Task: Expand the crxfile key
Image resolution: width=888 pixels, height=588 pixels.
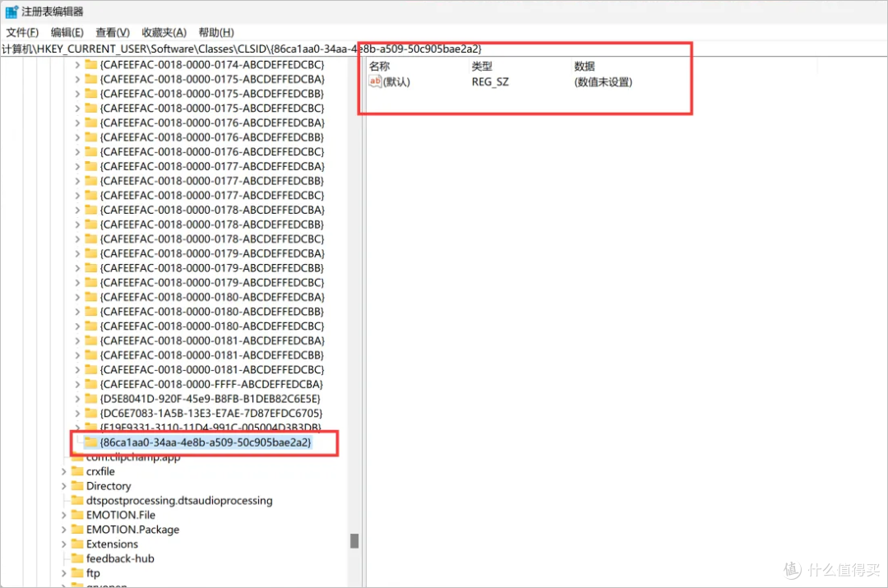Action: [63, 471]
